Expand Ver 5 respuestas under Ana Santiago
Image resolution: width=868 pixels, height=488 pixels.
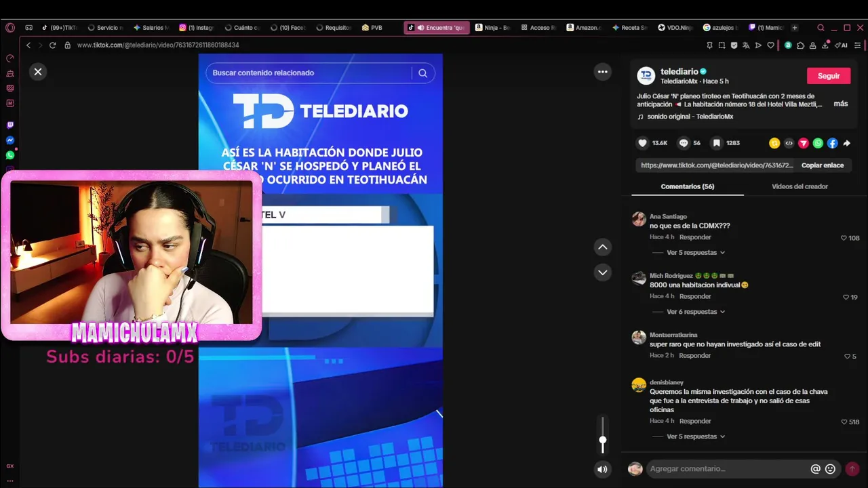point(696,252)
